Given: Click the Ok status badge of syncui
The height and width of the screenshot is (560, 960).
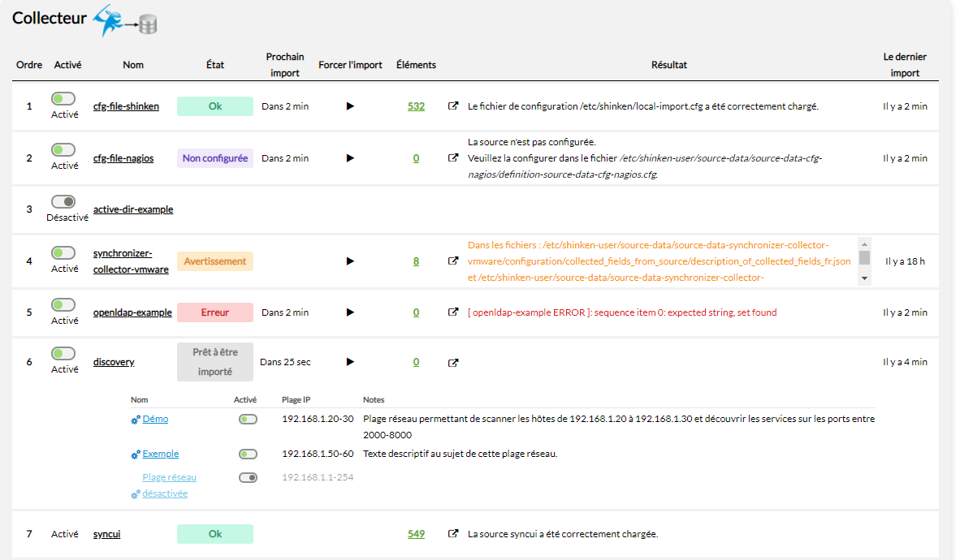Looking at the screenshot, I should pos(214,534).
